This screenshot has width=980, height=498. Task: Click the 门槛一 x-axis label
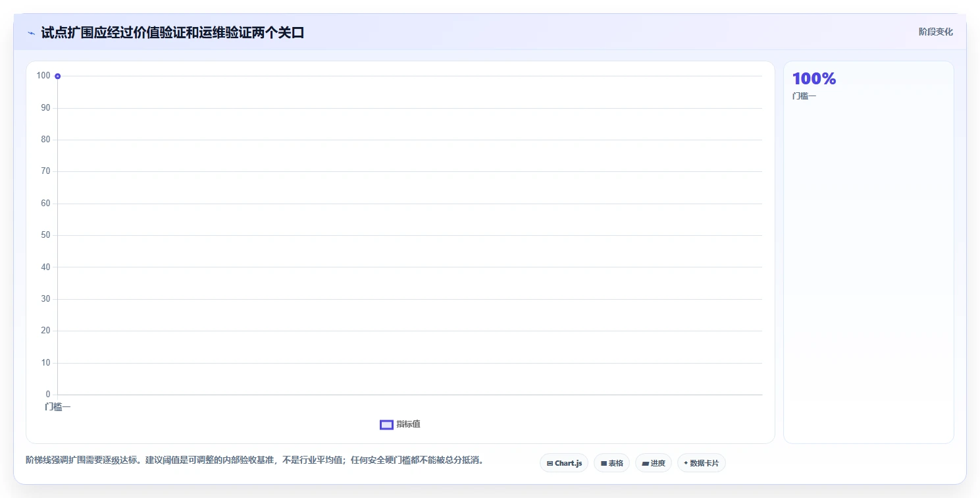[x=58, y=406]
